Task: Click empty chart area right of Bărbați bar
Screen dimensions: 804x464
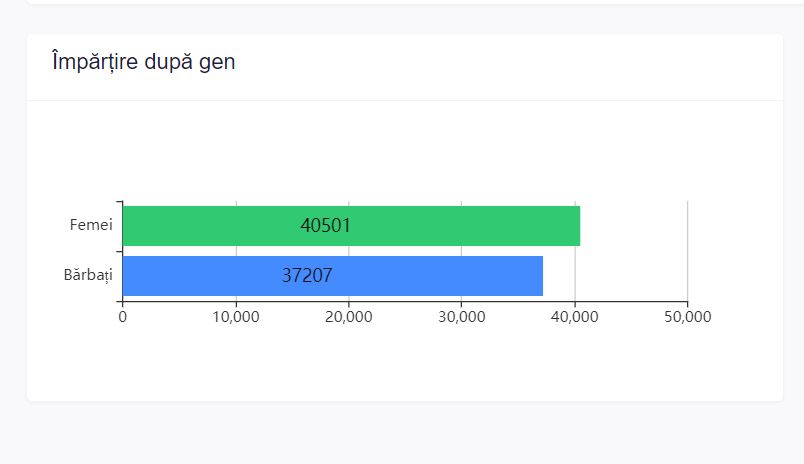Action: pyautogui.click(x=620, y=276)
